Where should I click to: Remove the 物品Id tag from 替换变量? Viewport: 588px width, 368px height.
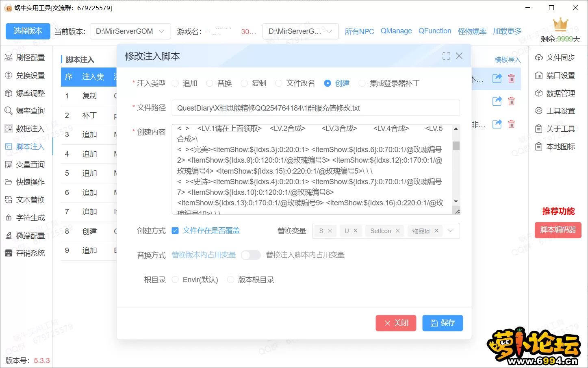[x=436, y=231]
